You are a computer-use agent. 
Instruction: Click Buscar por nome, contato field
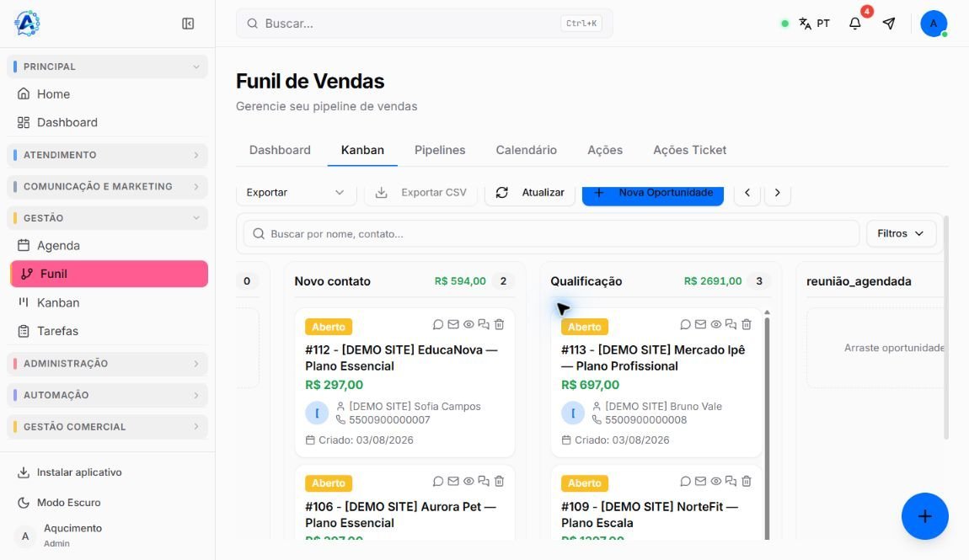coord(551,233)
